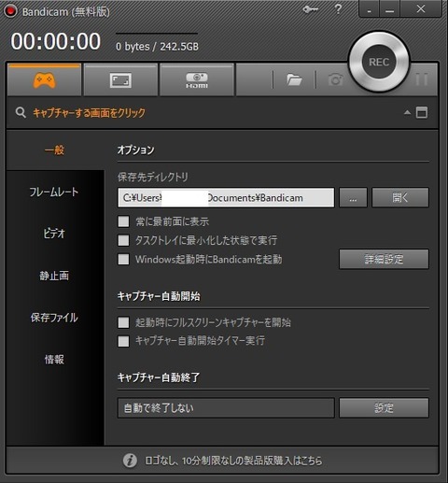The image size is (448, 483).
Task: Select the HDMI device recording mode
Action: coord(197,79)
